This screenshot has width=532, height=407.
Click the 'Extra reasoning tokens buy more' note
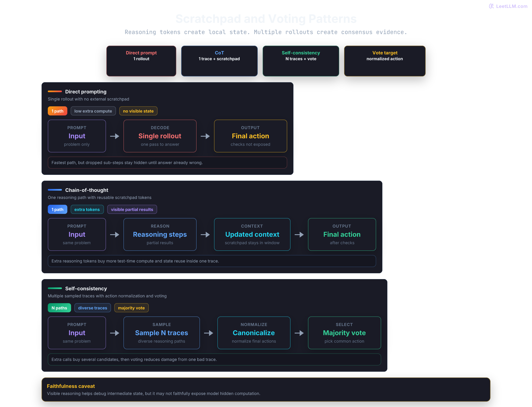(x=212, y=261)
